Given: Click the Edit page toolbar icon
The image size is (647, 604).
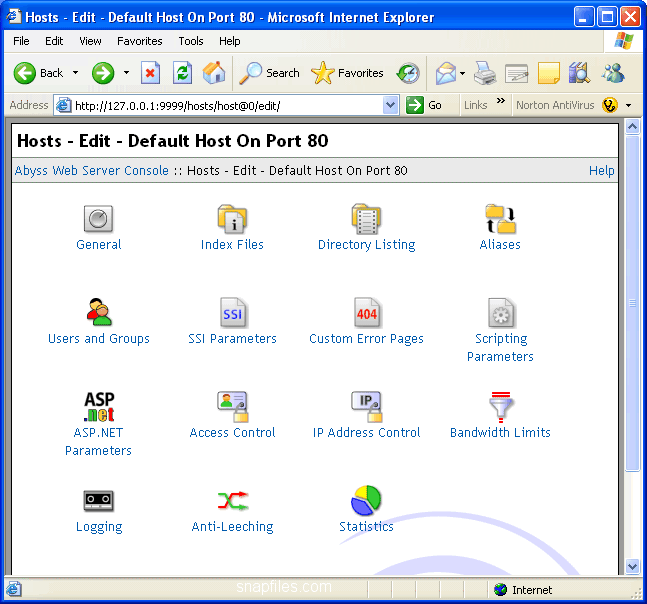Looking at the screenshot, I should (x=516, y=74).
